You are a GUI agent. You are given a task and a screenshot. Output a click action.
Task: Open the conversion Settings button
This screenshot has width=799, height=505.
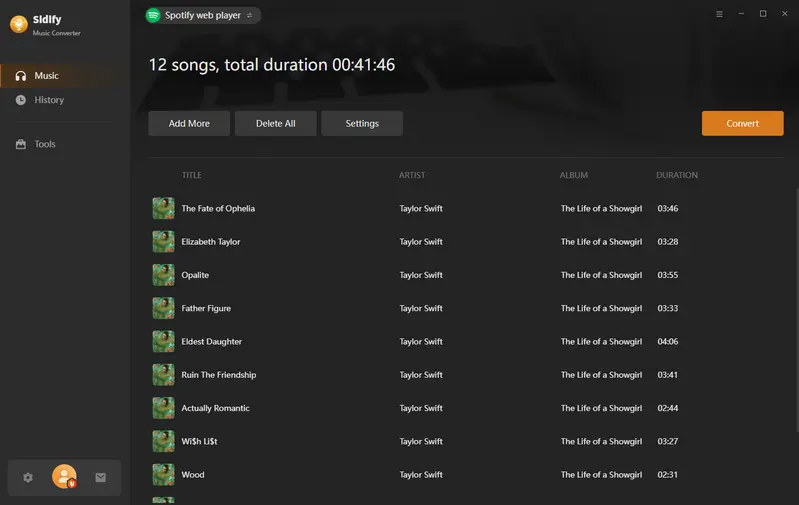coord(362,124)
